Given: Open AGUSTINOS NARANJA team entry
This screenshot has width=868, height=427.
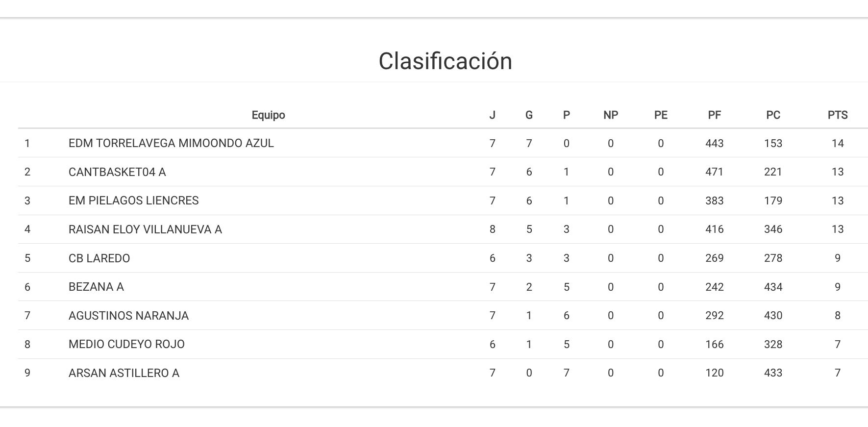Looking at the screenshot, I should coord(128,316).
